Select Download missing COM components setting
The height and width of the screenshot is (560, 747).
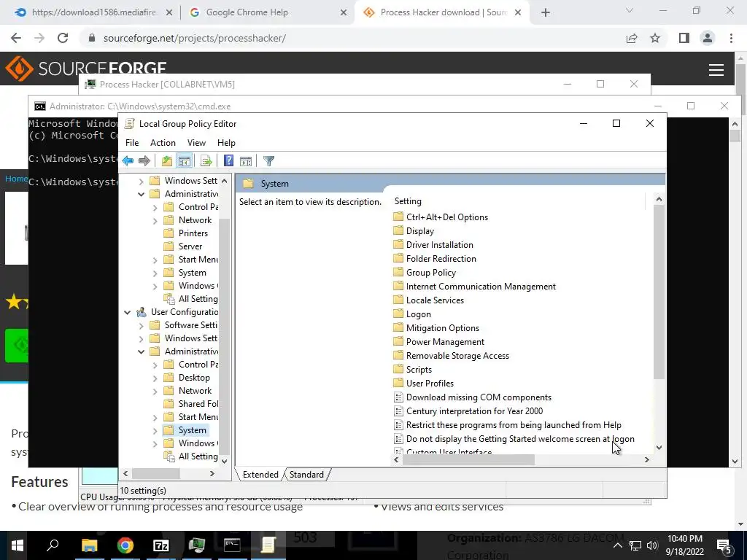click(x=473, y=397)
